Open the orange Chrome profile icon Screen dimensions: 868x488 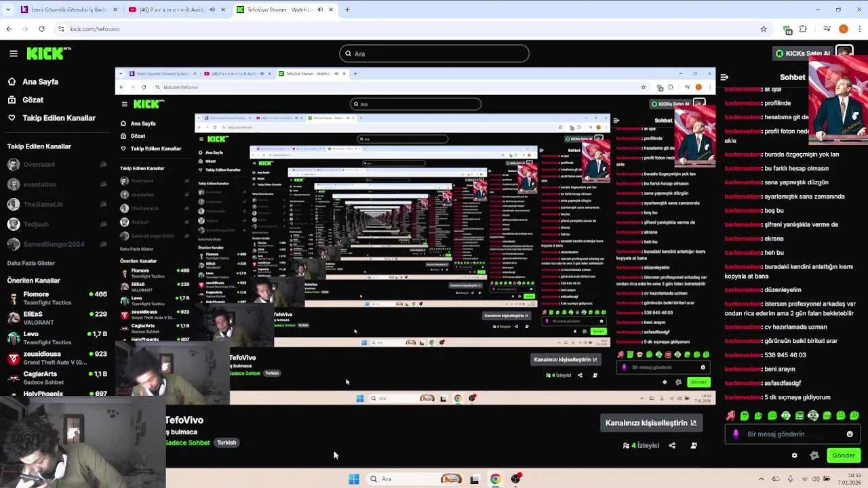(844, 29)
